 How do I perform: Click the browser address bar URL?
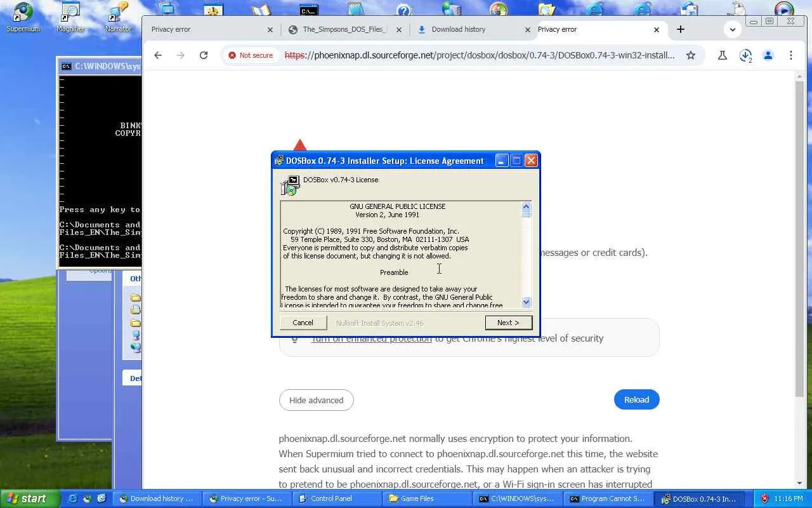point(480,55)
